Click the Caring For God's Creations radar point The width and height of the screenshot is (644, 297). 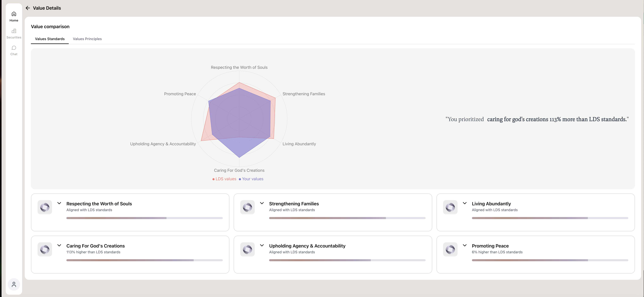point(239,158)
